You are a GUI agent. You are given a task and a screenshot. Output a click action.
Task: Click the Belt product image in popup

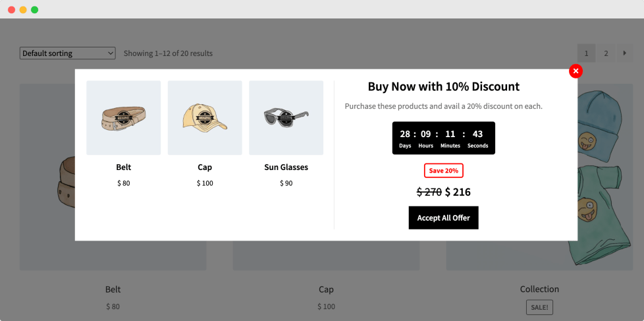coord(123,118)
